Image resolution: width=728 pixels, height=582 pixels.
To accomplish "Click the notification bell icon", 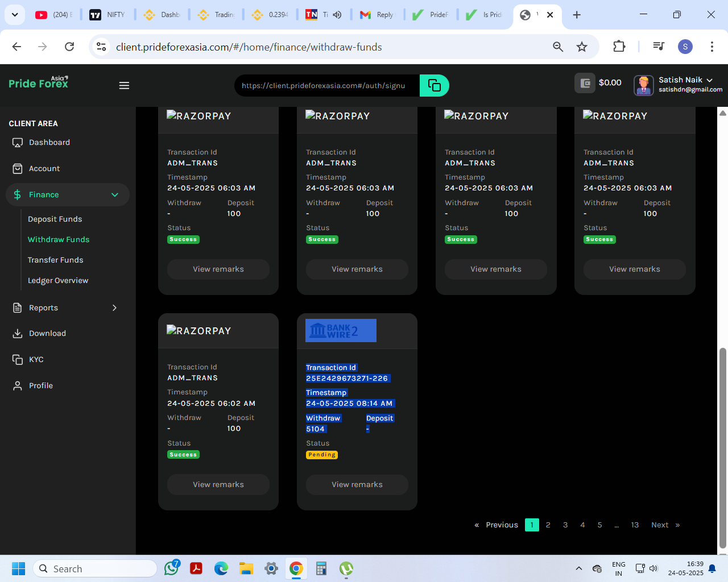I will point(712,568).
